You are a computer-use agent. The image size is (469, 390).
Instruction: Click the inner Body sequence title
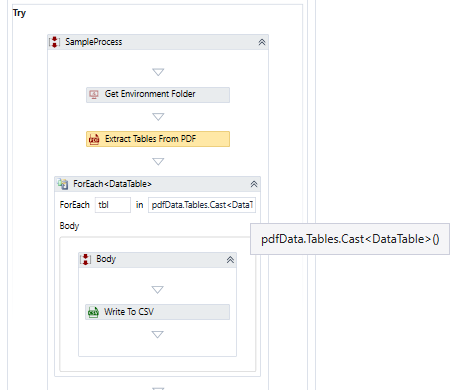click(106, 259)
